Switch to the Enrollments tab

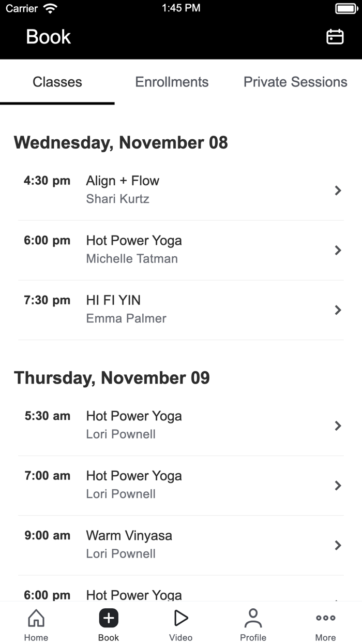[x=172, y=82]
